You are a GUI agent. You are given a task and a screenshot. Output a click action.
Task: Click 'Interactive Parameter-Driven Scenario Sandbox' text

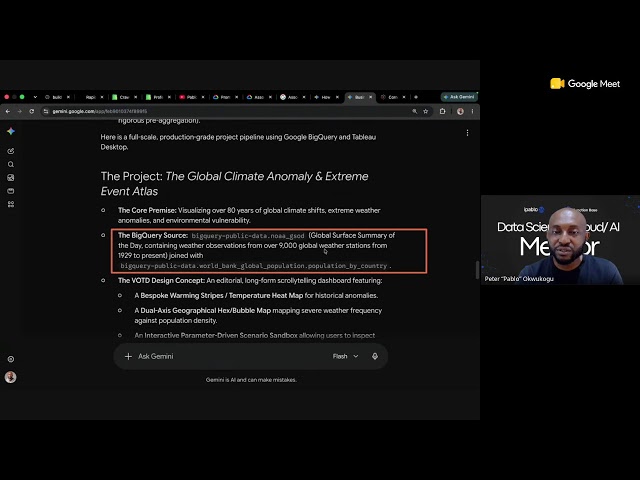tap(221, 336)
